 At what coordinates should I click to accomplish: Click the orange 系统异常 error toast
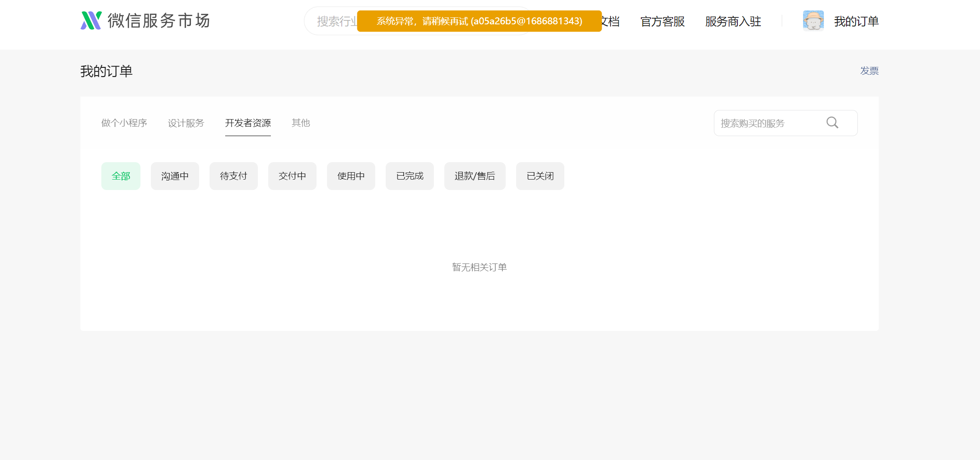[479, 21]
